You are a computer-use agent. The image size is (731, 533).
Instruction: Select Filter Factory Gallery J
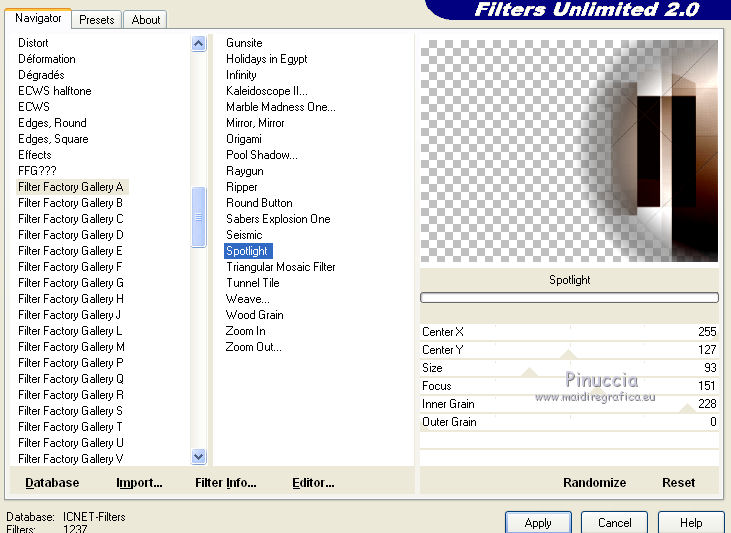click(69, 315)
